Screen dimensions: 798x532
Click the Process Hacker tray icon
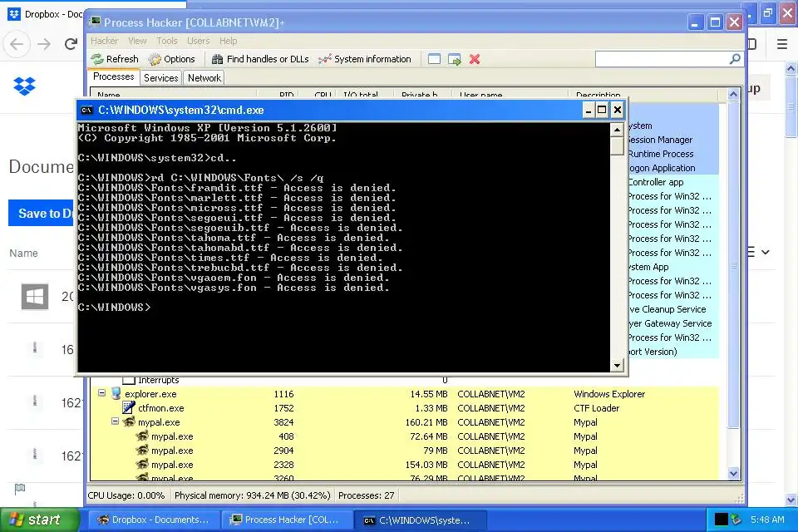(736, 520)
